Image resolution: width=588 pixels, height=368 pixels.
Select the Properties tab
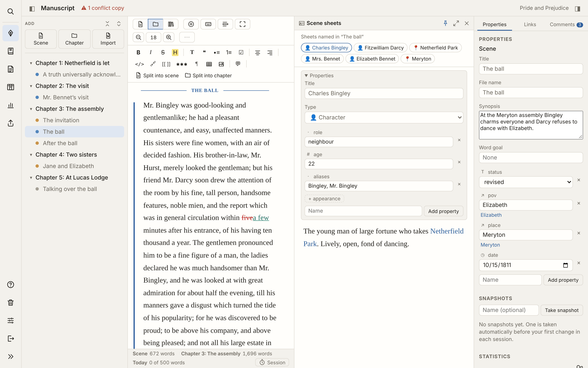click(494, 25)
